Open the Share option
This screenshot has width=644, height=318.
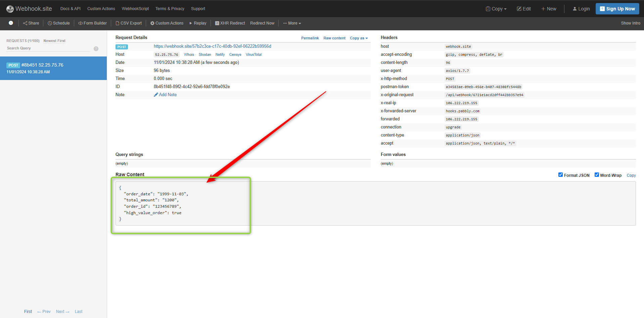(31, 23)
